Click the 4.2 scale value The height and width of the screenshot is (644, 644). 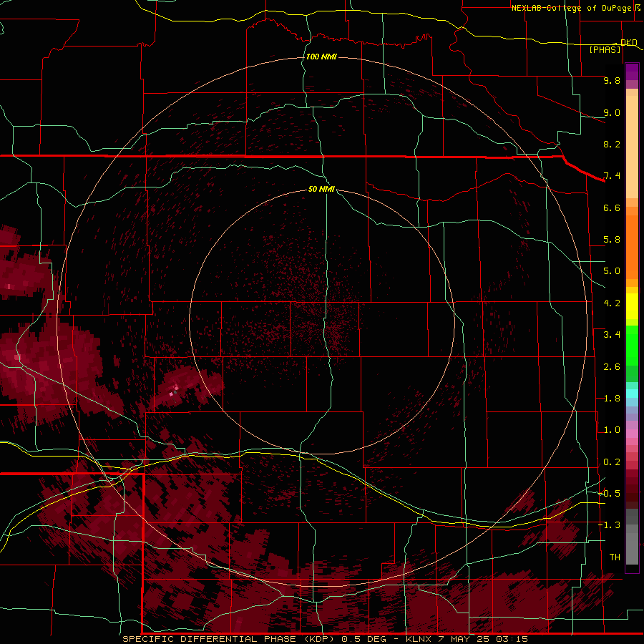coord(612,303)
